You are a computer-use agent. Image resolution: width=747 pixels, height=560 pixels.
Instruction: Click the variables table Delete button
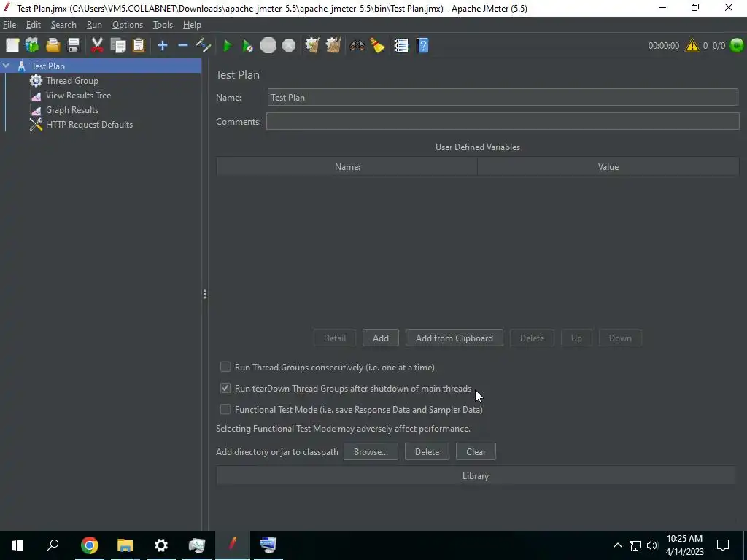pos(532,338)
